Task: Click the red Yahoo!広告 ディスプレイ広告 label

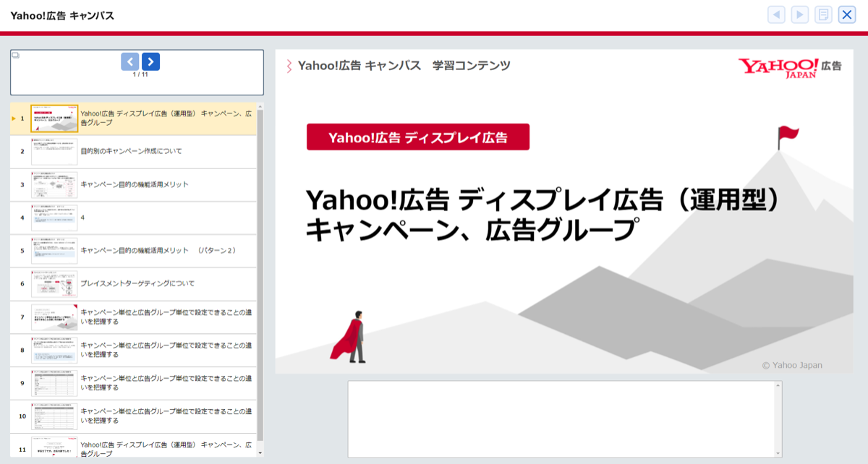Action: coord(418,137)
